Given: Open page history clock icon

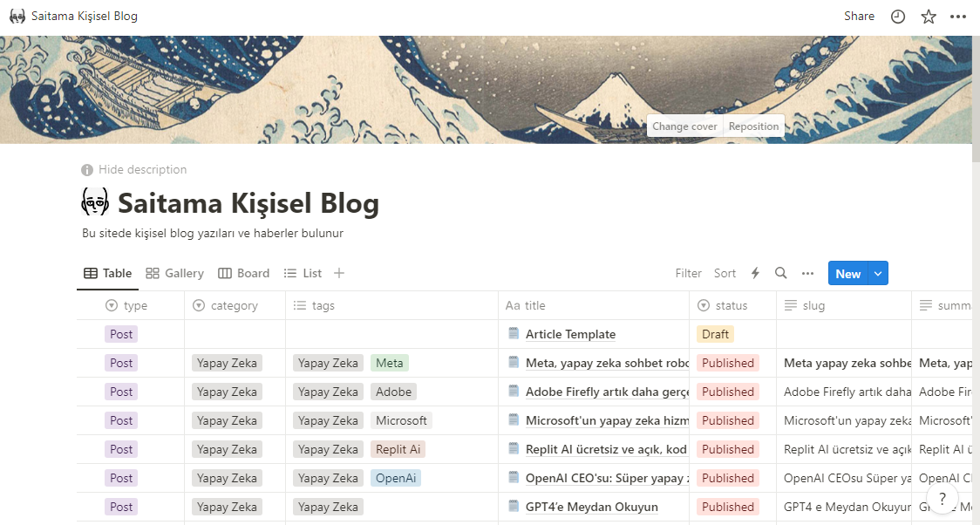Looking at the screenshot, I should [x=897, y=17].
